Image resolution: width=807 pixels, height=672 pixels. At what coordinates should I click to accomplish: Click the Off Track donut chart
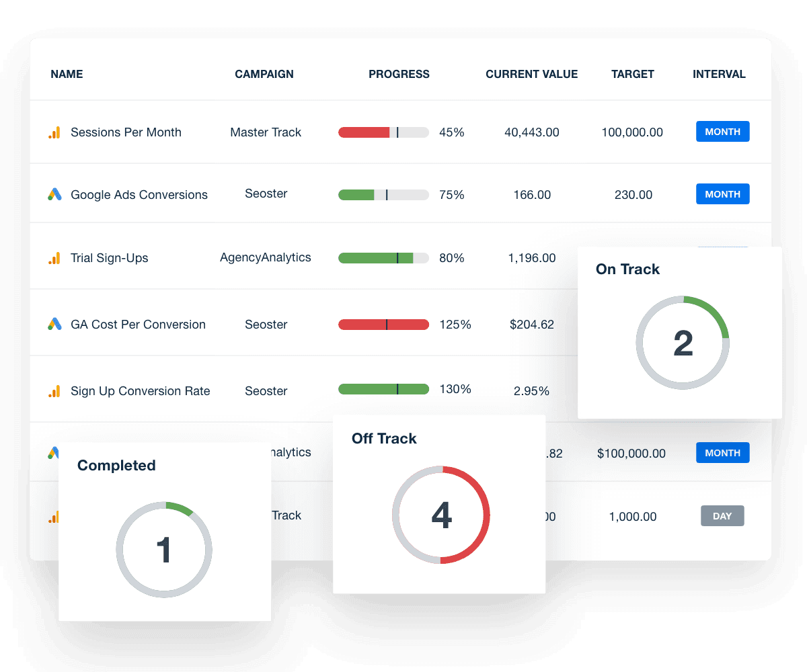tap(441, 515)
